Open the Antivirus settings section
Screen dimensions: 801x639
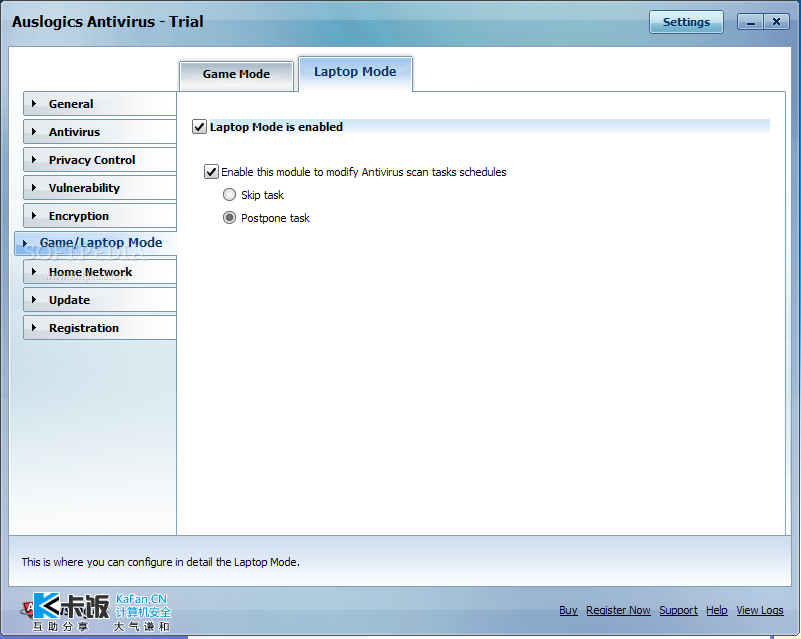point(100,132)
